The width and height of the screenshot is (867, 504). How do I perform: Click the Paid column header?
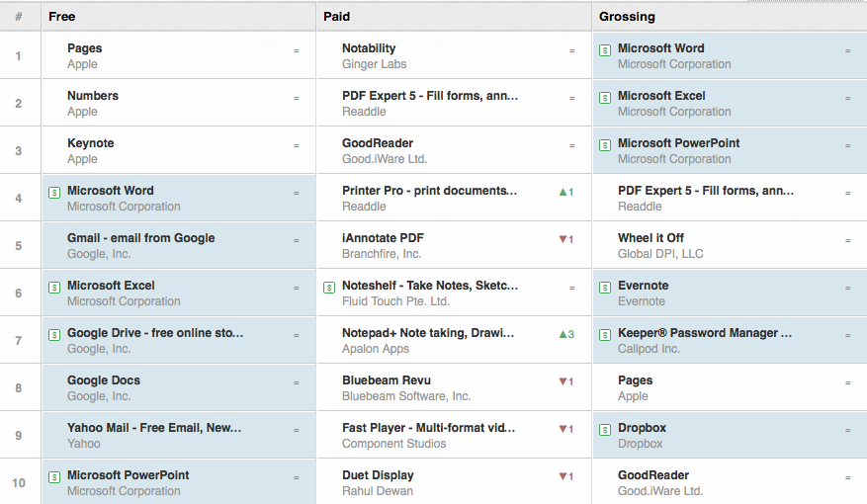(x=454, y=17)
